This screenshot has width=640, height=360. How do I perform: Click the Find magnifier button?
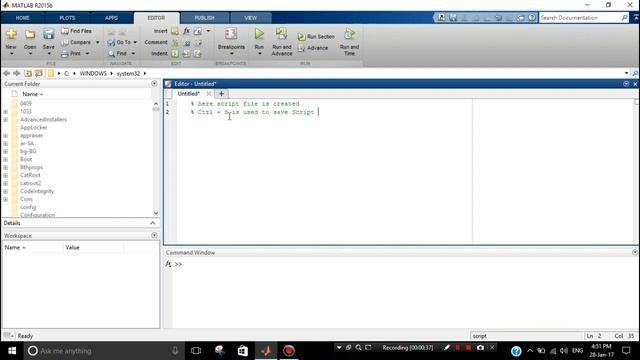[118, 53]
